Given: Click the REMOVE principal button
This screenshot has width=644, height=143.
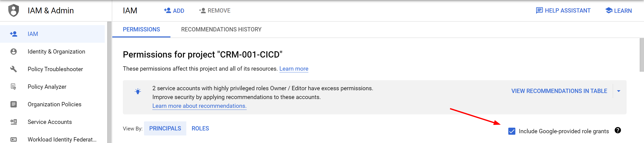Looking at the screenshot, I should pyautogui.click(x=215, y=11).
